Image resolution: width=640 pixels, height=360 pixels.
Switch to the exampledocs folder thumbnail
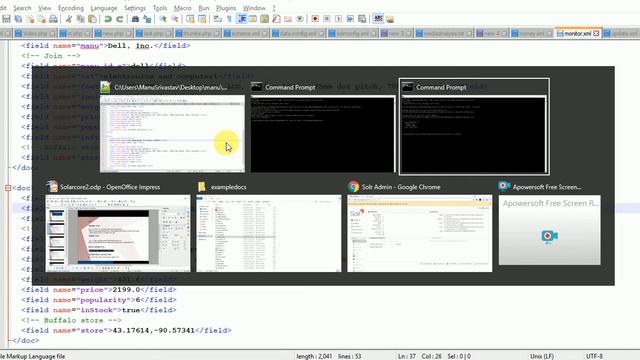point(269,233)
